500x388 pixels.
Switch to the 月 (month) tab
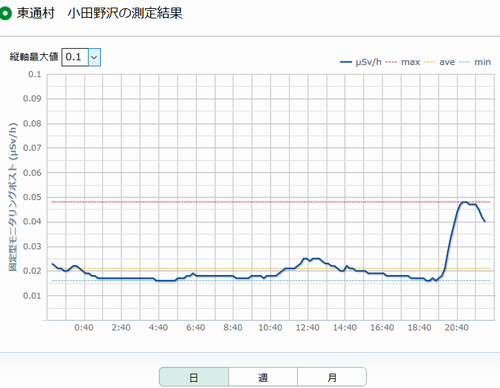[x=332, y=377]
